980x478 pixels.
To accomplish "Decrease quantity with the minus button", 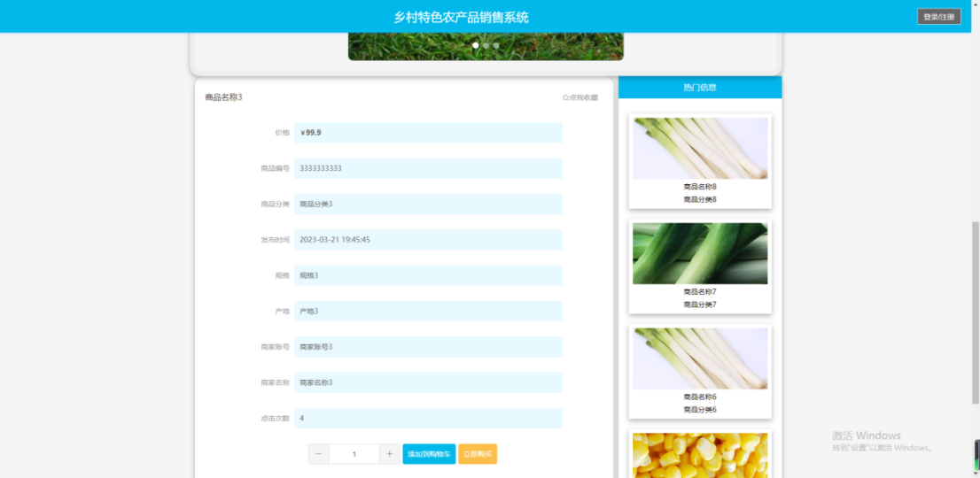I will [x=319, y=454].
